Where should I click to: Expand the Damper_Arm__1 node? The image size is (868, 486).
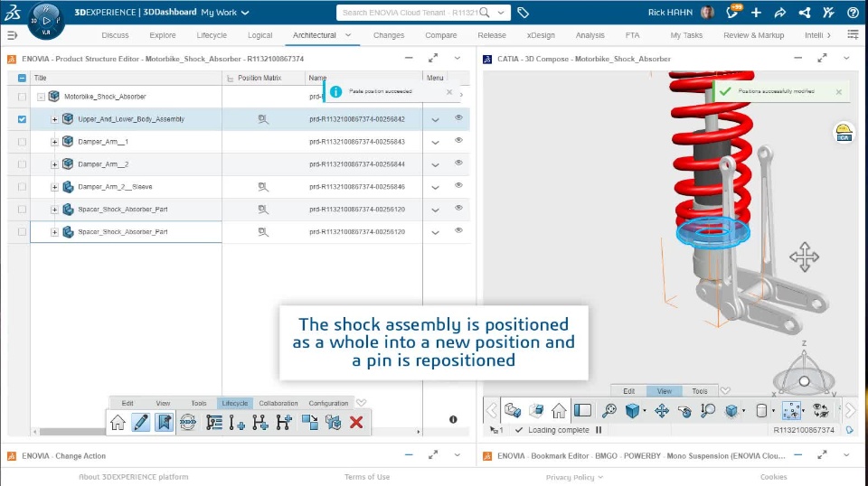pos(54,142)
